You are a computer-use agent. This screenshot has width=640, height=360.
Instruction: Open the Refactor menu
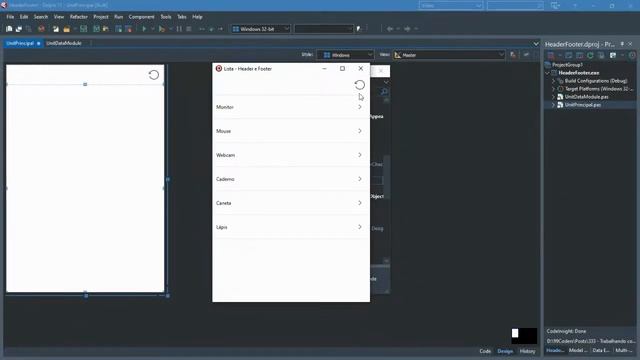pyautogui.click(x=79, y=17)
